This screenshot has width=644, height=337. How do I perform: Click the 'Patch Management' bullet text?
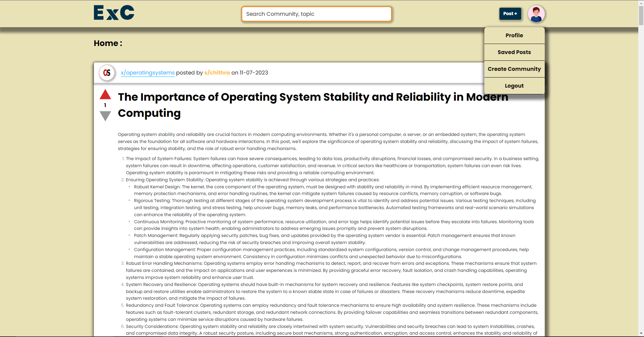click(x=325, y=239)
